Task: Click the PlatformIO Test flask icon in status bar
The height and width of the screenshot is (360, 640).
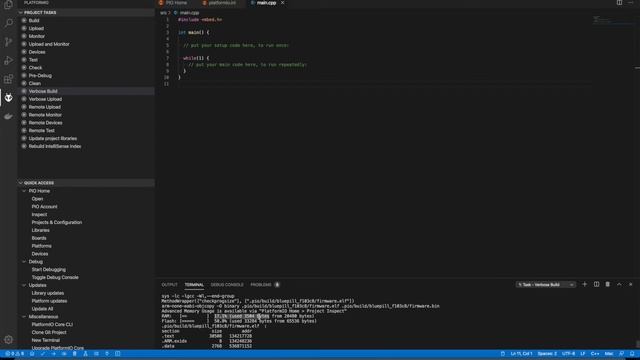Action: tap(85, 354)
